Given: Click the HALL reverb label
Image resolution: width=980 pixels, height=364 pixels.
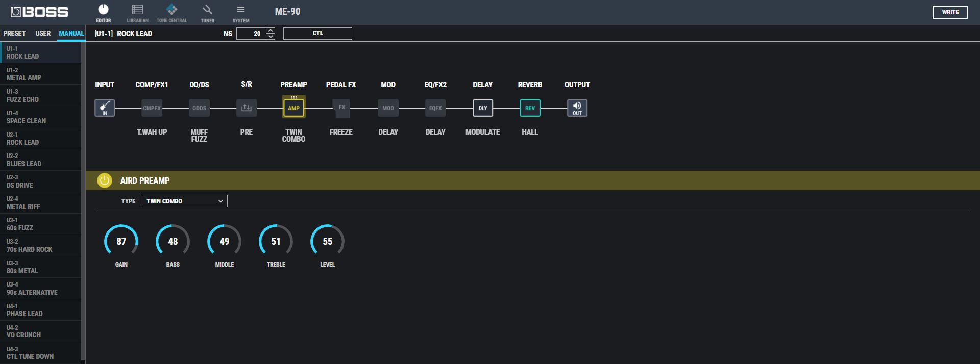Looking at the screenshot, I should point(530,132).
